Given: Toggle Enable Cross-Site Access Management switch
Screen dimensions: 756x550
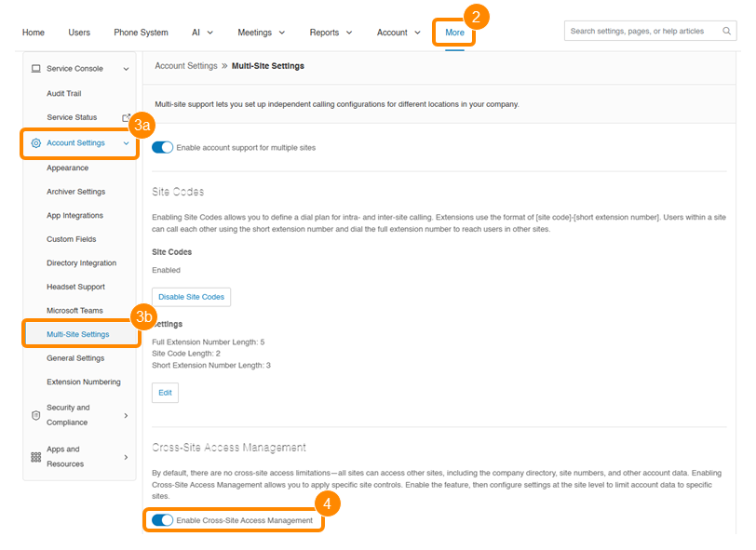Looking at the screenshot, I should 163,520.
